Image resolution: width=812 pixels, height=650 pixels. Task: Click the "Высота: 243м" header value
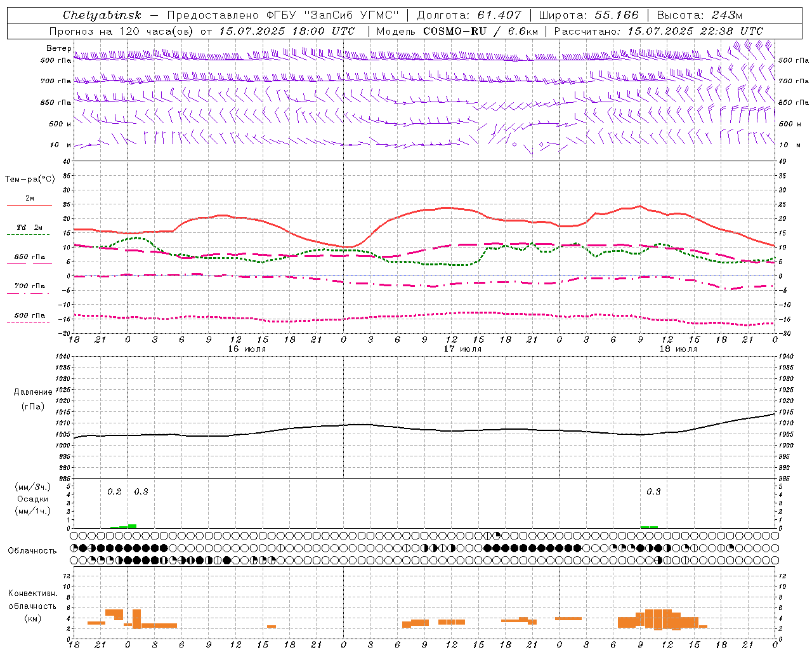coord(700,15)
